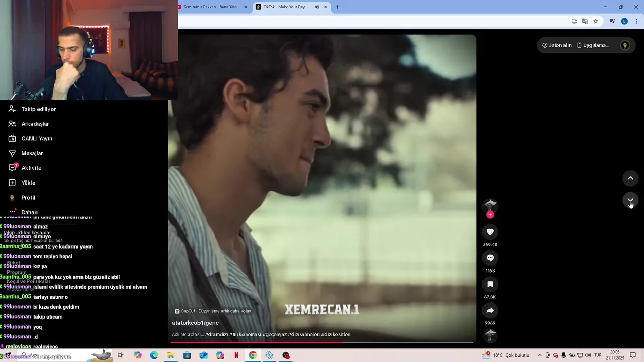Open the volume control in system tray
Viewport: 644px width, 362px height.
pos(588,355)
